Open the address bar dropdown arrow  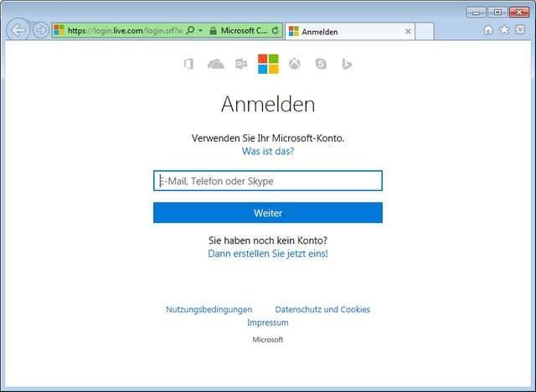tap(201, 31)
